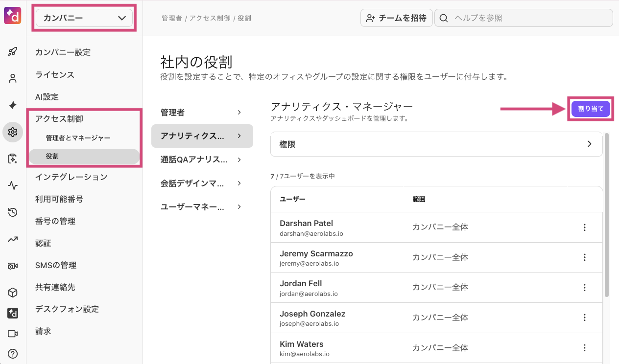The image size is (619, 364).
Task: Click the meeting recorder camera icon
Action: tap(12, 266)
